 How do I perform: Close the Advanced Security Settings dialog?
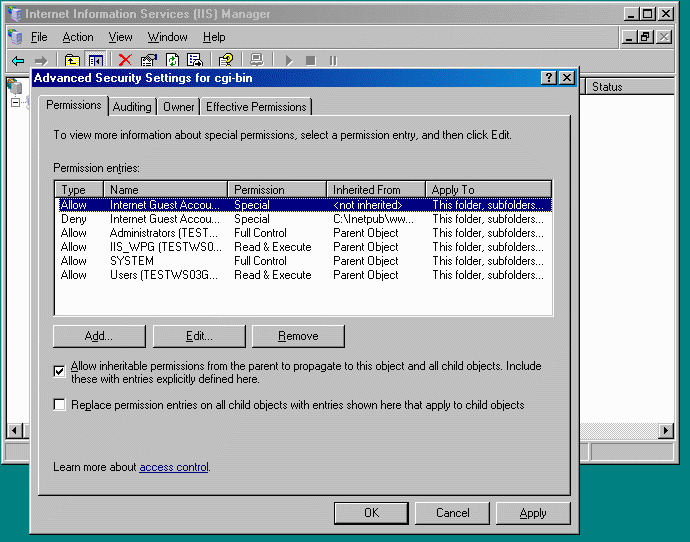(x=567, y=78)
